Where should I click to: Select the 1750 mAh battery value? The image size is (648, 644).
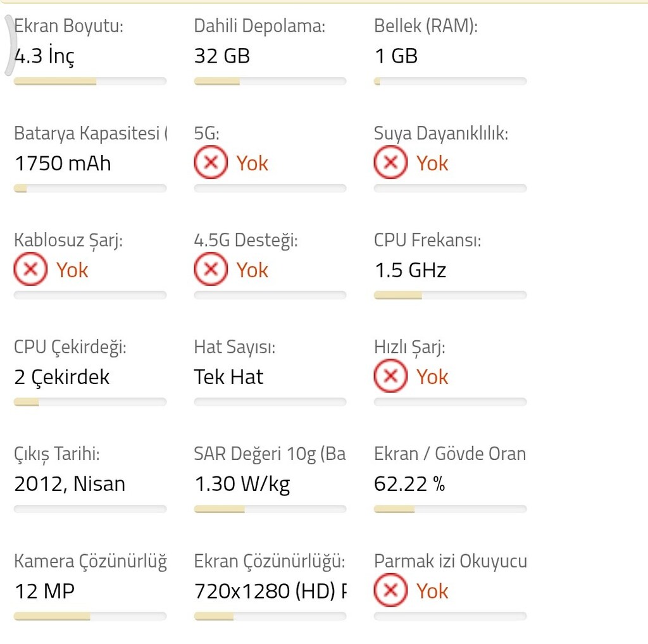(x=63, y=163)
